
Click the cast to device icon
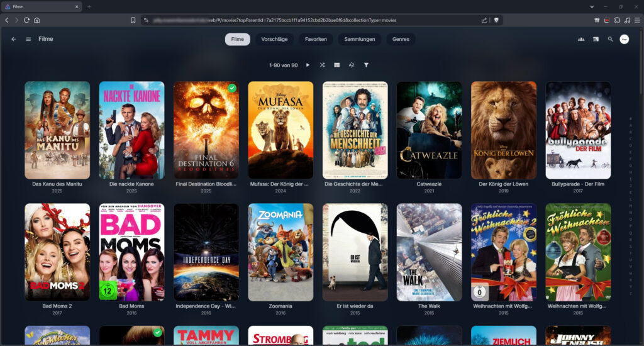(596, 39)
